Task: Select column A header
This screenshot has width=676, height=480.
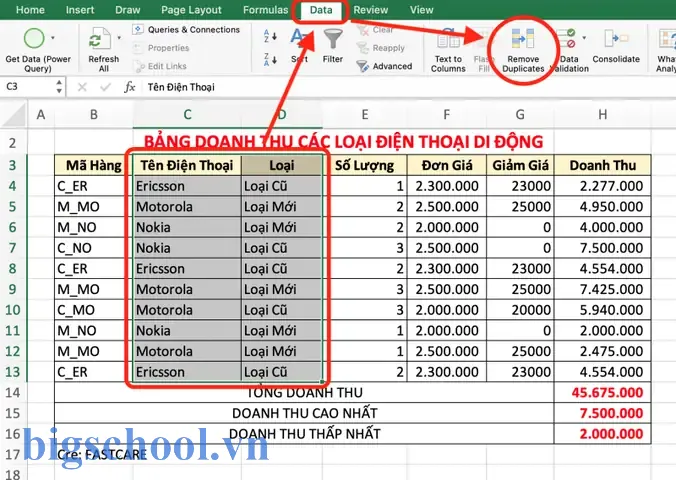Action: 41,115
